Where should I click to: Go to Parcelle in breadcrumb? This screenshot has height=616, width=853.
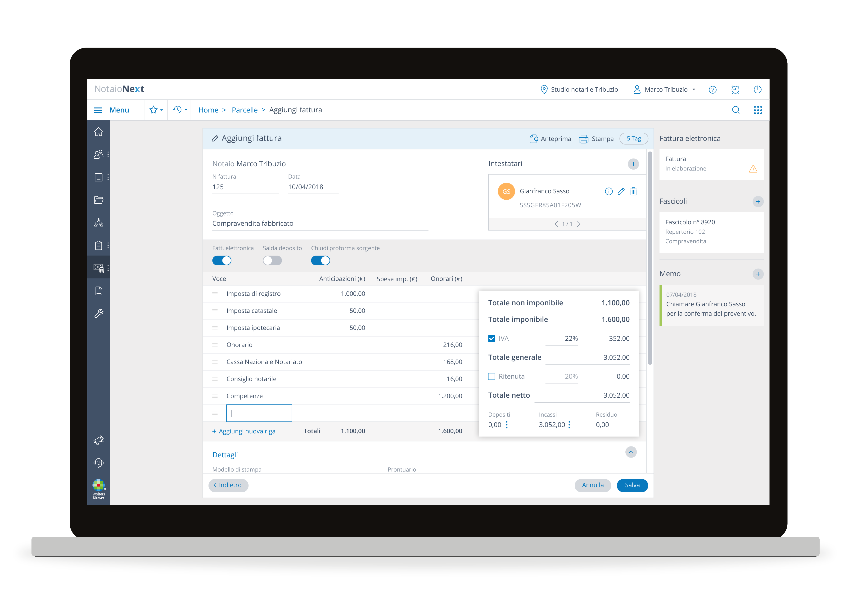point(244,110)
